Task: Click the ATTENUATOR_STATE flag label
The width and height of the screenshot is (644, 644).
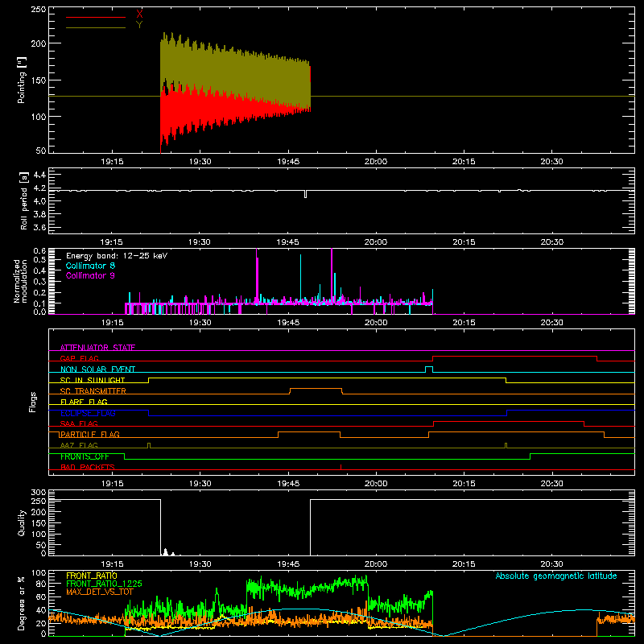Action: click(x=97, y=348)
